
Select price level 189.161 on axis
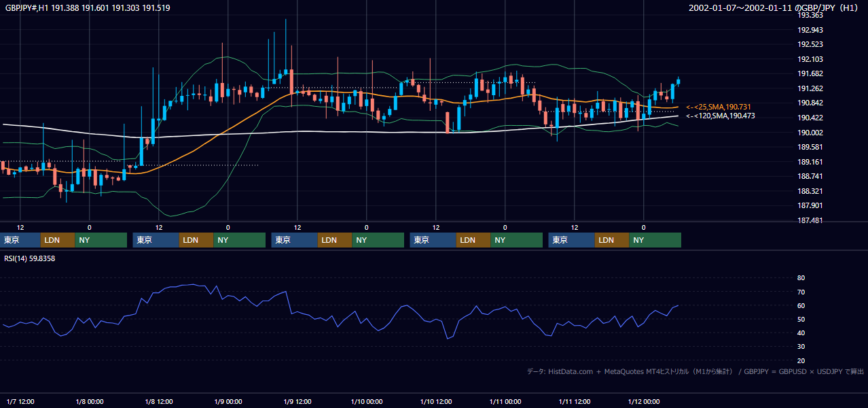pyautogui.click(x=810, y=162)
